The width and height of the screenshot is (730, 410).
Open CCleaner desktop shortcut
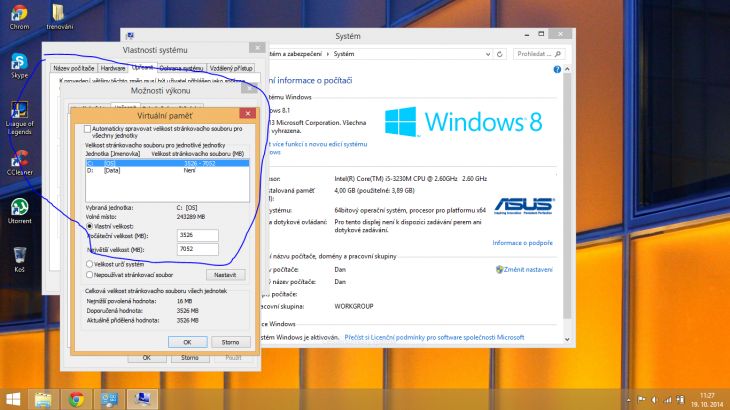pos(19,162)
